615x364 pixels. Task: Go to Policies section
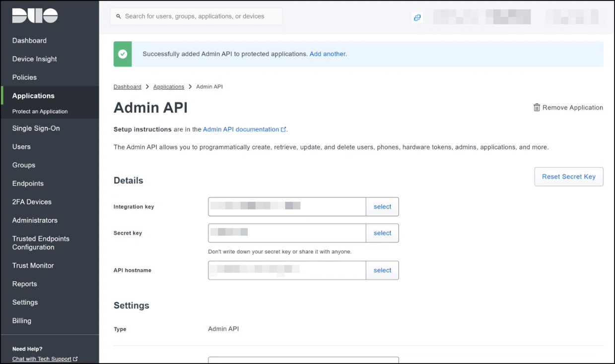click(24, 77)
